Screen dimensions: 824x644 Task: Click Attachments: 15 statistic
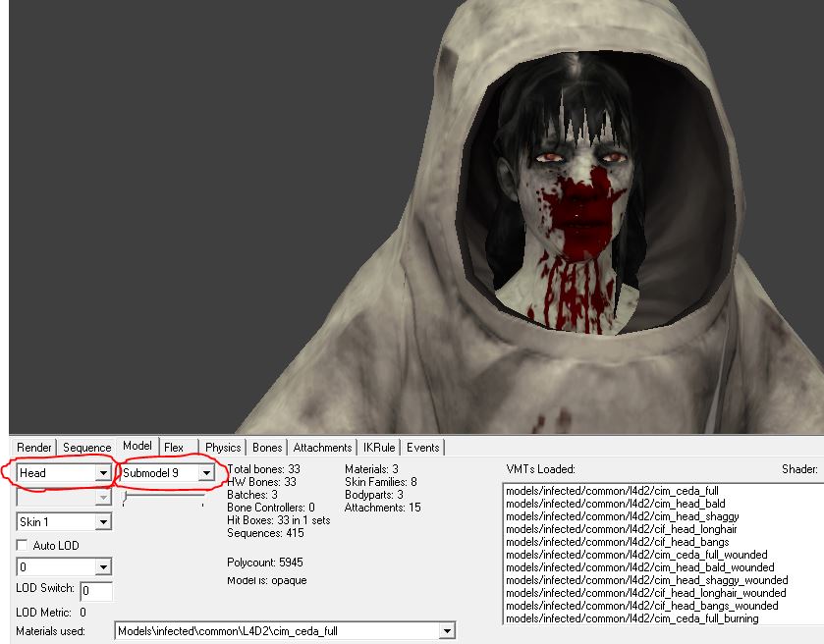tap(383, 508)
